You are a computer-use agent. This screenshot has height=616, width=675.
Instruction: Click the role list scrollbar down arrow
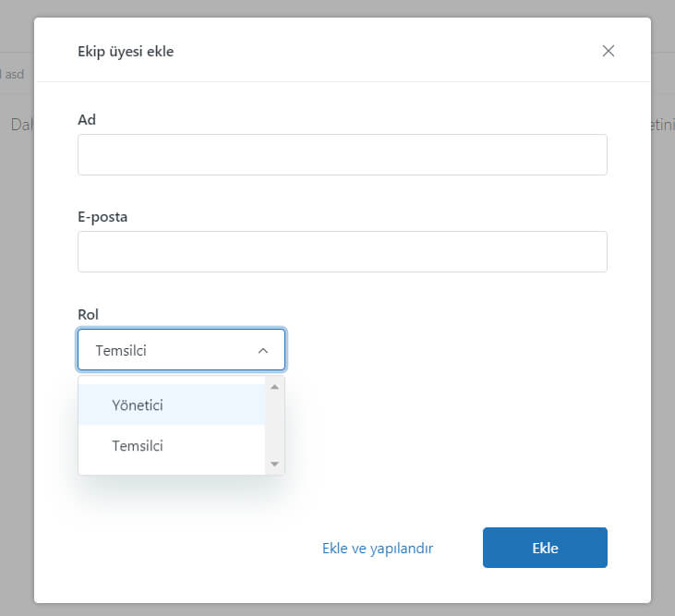coord(274,464)
